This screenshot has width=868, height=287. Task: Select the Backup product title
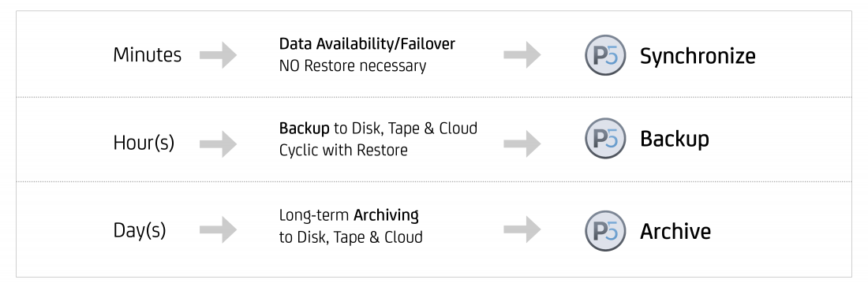pos(674,139)
